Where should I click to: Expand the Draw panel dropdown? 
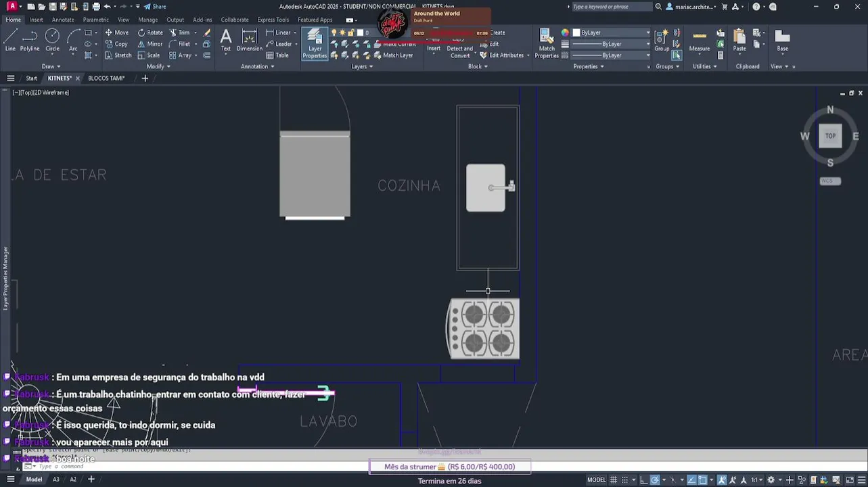point(51,66)
